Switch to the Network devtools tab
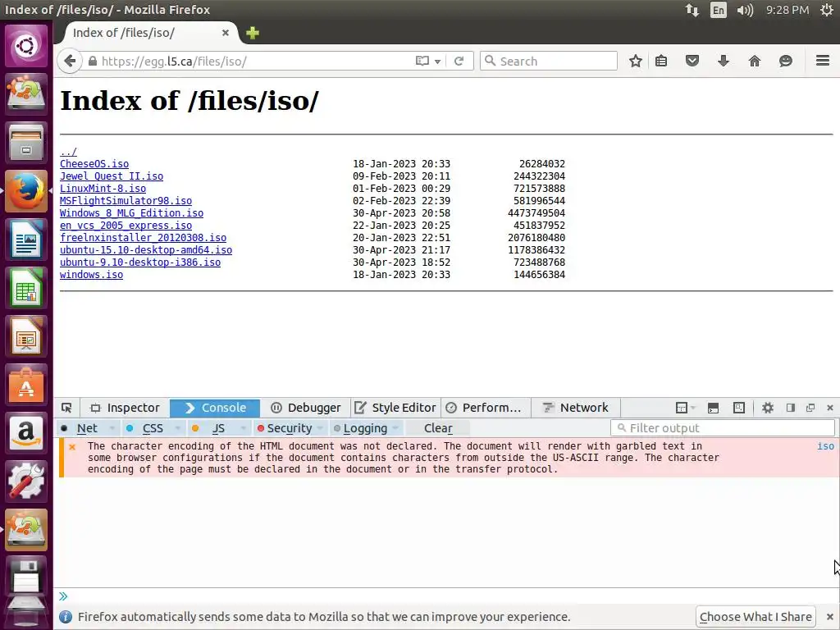This screenshot has width=840, height=630. [576, 408]
